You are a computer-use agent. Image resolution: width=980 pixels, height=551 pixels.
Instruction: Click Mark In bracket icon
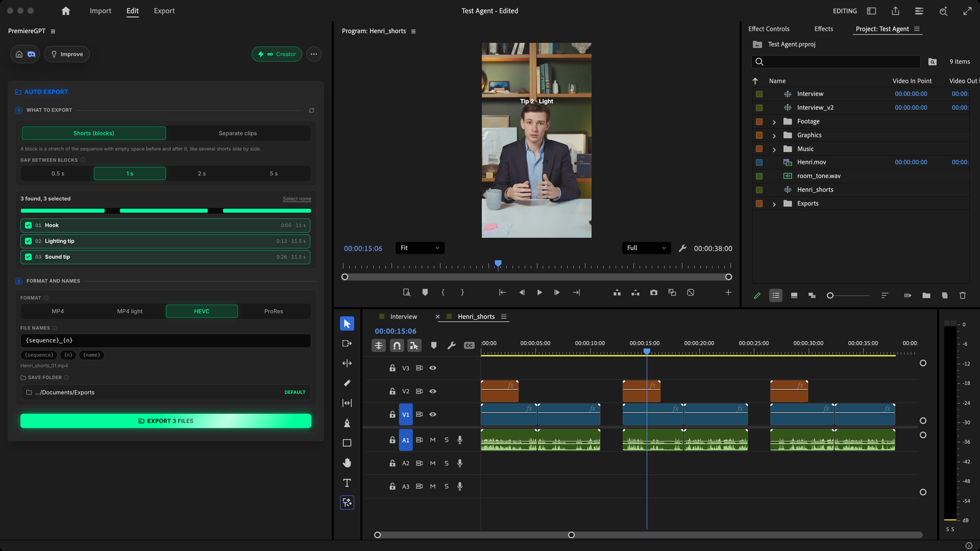pyautogui.click(x=443, y=293)
